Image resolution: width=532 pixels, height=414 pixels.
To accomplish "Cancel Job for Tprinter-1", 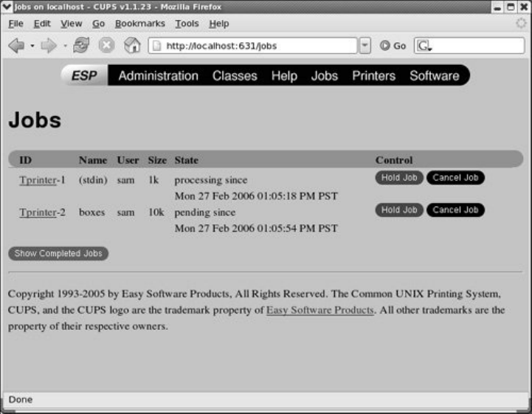I will click(455, 177).
